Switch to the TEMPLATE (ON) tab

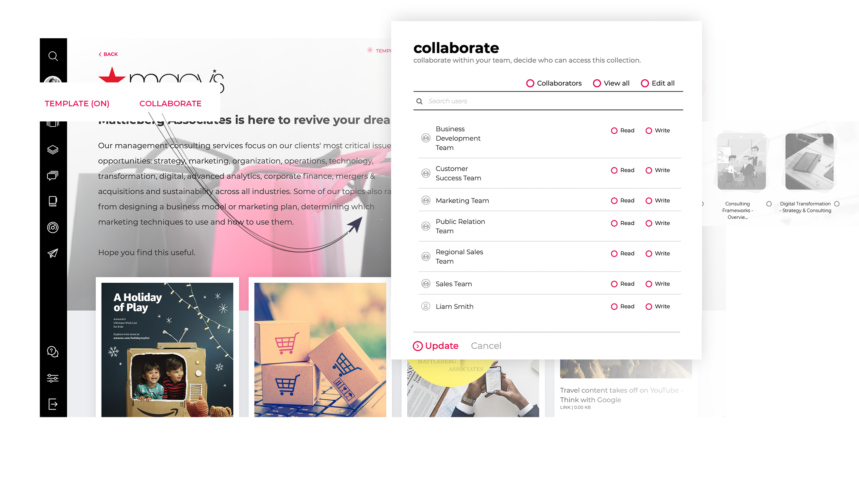[77, 103]
